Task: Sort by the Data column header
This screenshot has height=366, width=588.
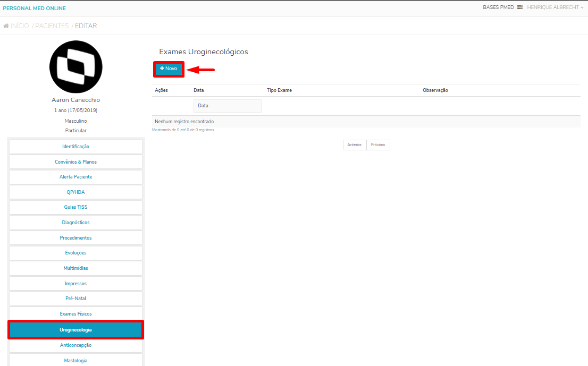Action: (199, 90)
